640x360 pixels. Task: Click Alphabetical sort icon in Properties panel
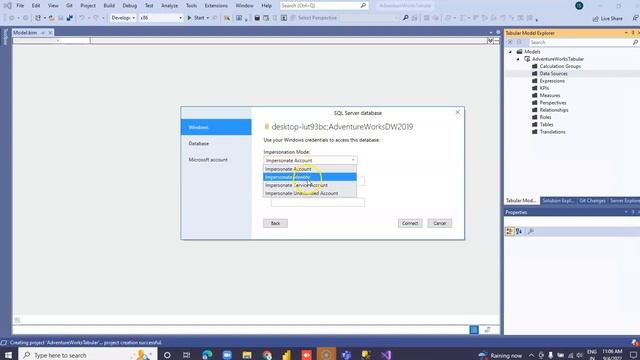tap(519, 231)
